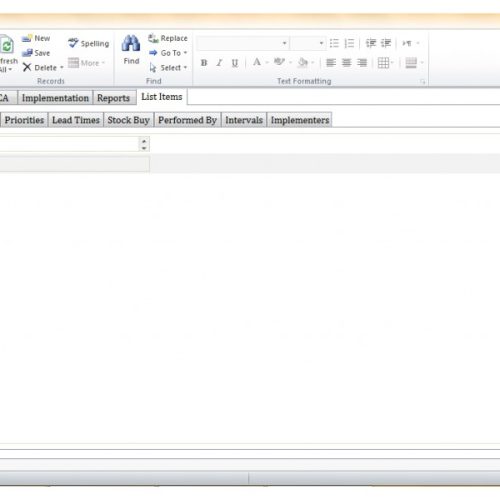
Task: Apply text highlight color
Action: click(279, 62)
